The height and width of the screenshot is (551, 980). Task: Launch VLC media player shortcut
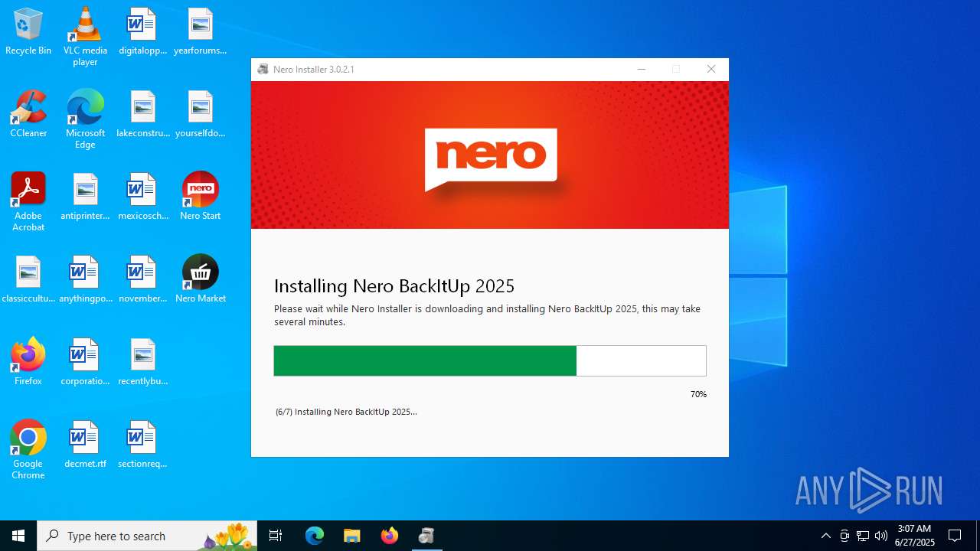click(85, 37)
